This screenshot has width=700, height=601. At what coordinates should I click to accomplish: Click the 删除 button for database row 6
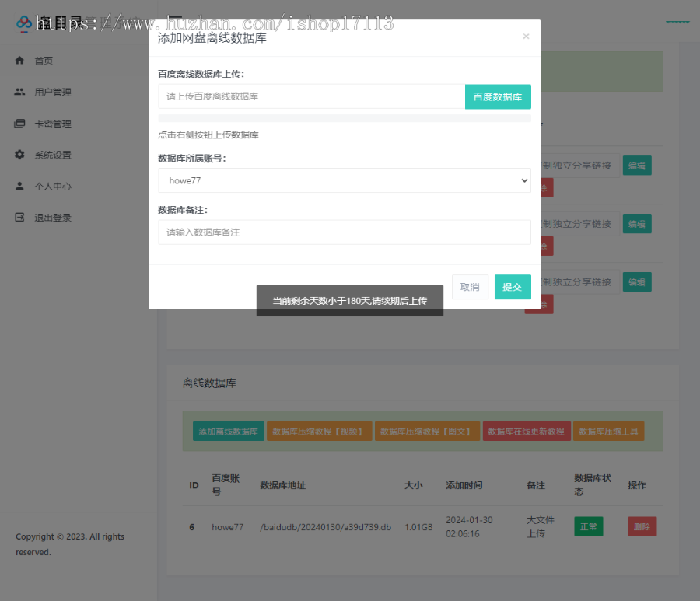tap(642, 526)
